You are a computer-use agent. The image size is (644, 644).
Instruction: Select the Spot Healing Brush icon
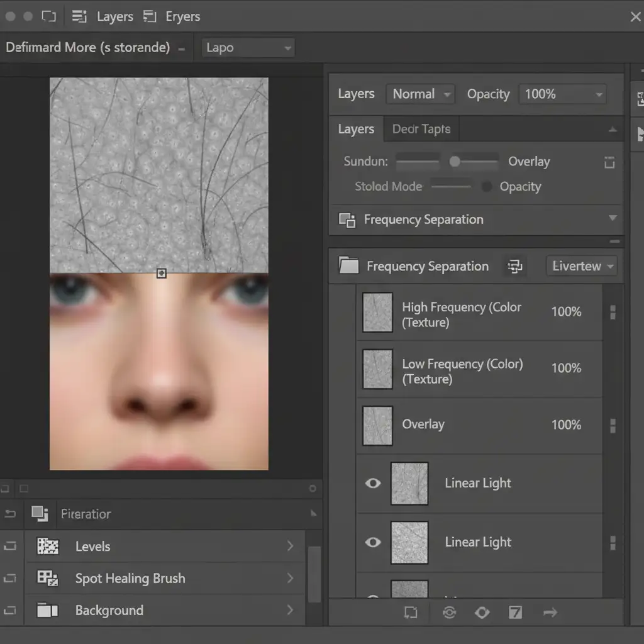click(48, 578)
